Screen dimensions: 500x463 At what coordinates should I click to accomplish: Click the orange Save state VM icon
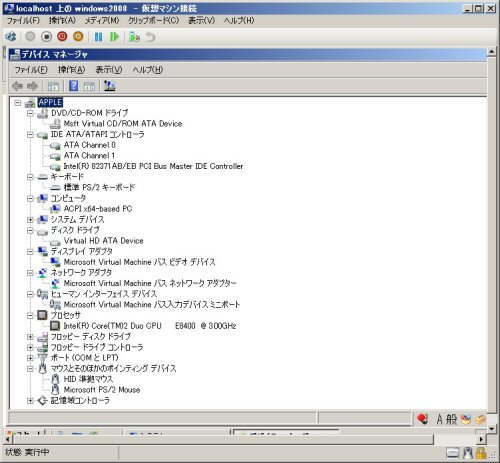(x=78, y=36)
